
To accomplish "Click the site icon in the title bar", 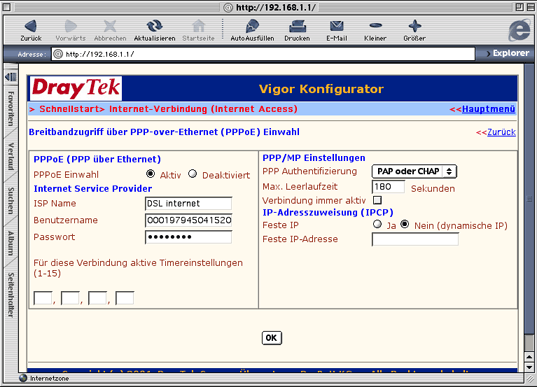I will pos(228,7).
